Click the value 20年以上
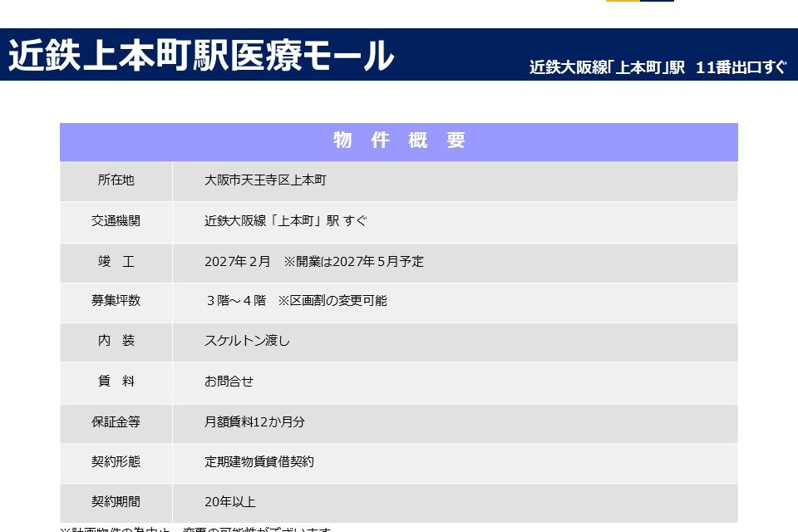Screen dimensions: 798x532 tap(230, 502)
